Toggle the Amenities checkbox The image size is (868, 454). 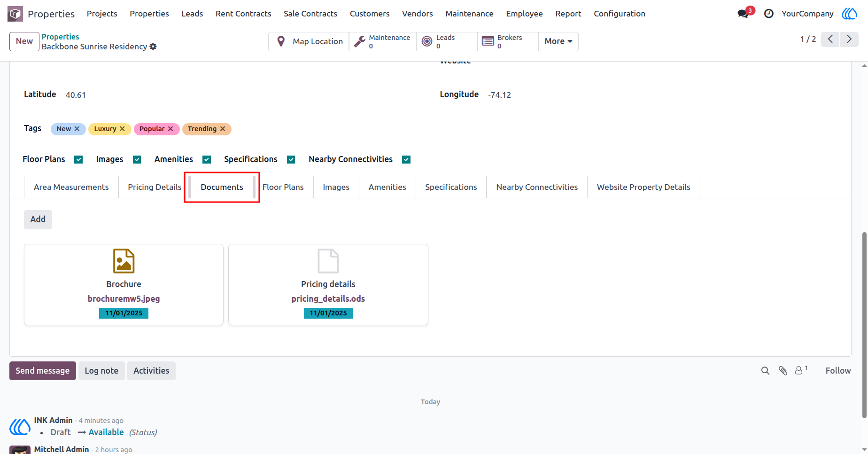tap(207, 160)
